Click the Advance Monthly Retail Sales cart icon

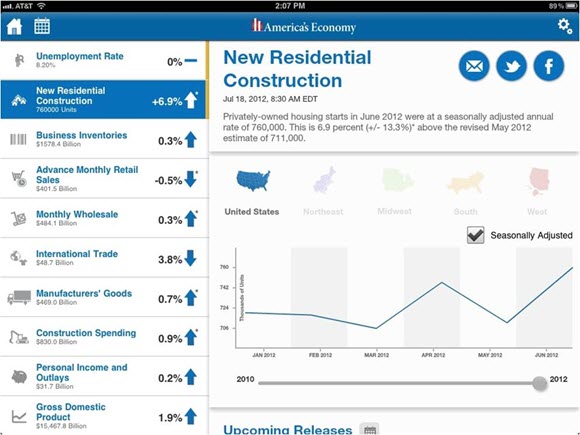click(19, 179)
